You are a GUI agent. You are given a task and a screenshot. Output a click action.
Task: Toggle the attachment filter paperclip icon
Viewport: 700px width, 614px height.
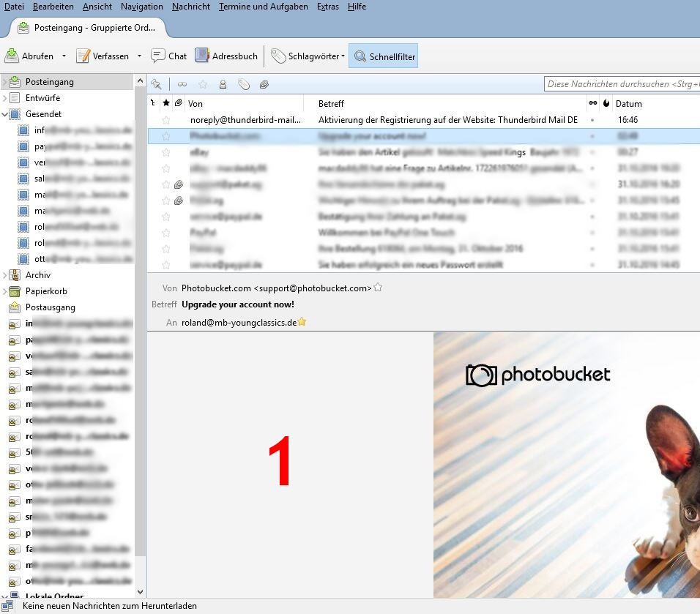[x=264, y=84]
